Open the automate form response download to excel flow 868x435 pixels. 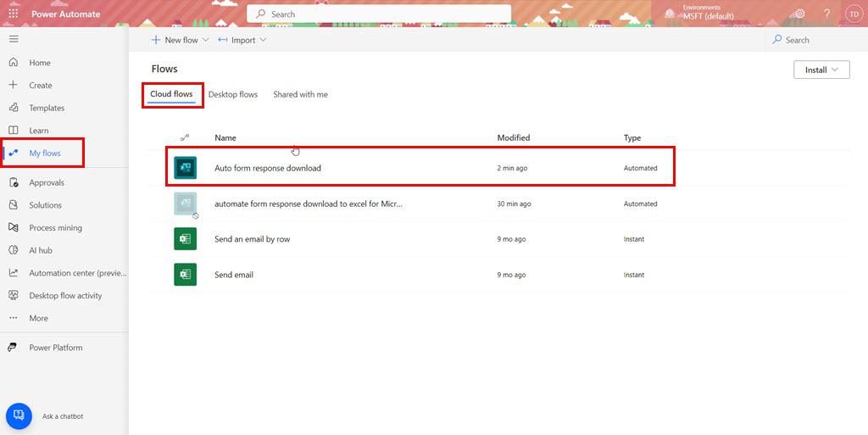309,204
